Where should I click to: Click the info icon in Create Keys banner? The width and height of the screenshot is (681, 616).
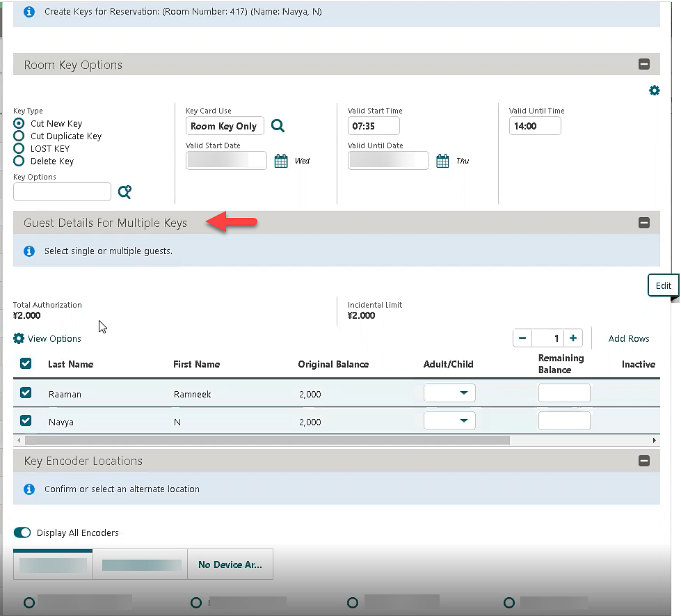29,12
